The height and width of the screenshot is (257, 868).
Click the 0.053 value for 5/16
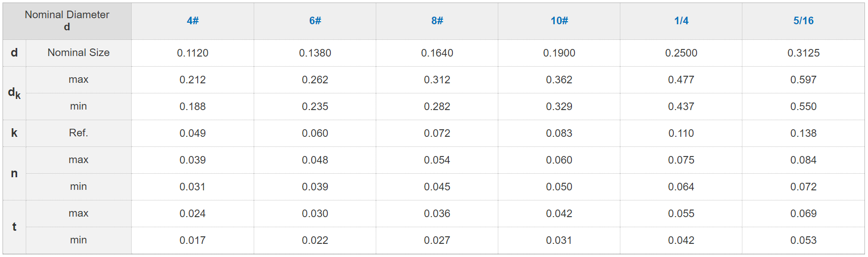coord(803,240)
